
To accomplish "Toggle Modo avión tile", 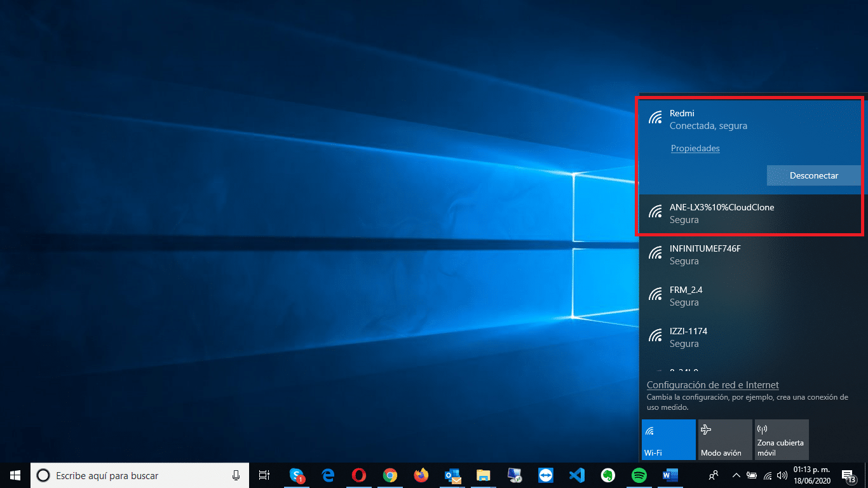I will (724, 439).
